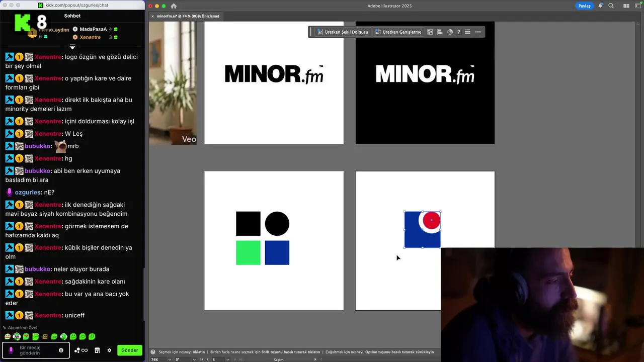
Task: Click the grid icon after Üretken Genişletme
Action: 430,32
